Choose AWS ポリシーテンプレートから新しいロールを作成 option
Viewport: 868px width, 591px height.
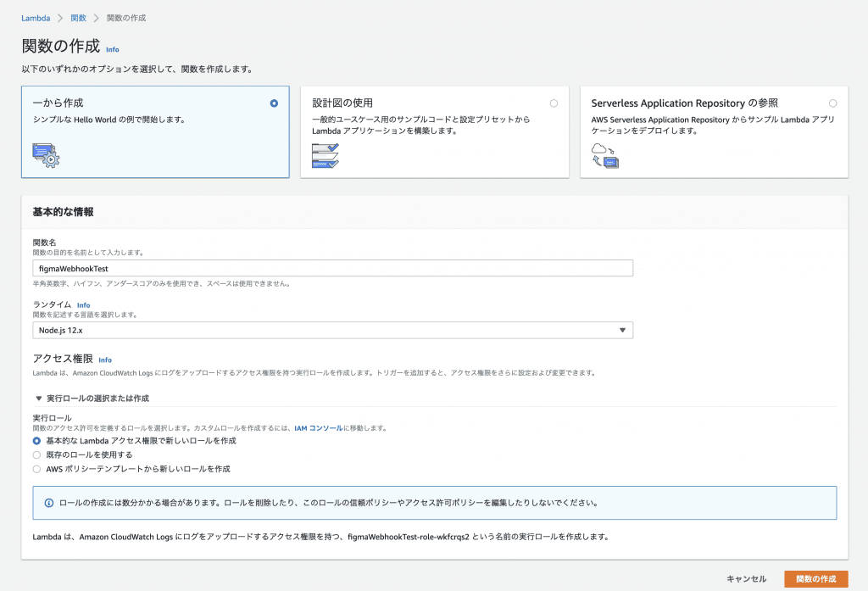tap(36, 469)
